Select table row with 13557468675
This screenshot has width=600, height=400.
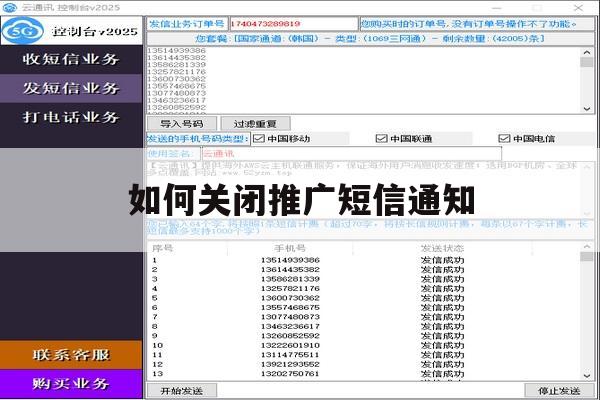364,307
